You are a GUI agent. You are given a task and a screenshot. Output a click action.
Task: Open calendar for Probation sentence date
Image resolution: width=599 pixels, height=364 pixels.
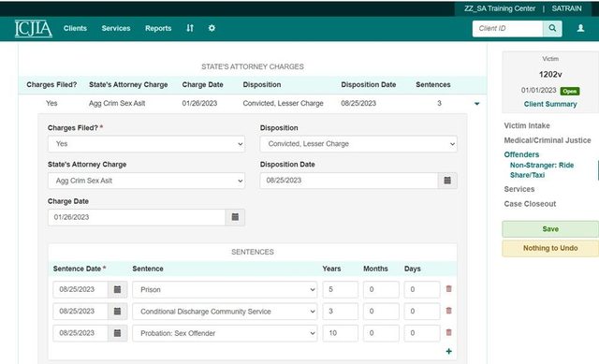tap(117, 333)
